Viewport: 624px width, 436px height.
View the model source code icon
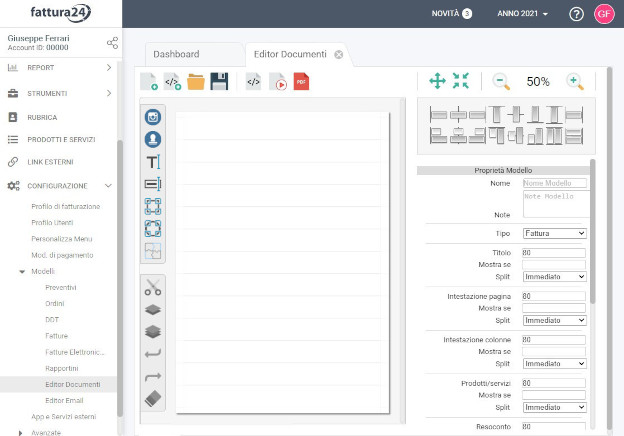[x=253, y=82]
